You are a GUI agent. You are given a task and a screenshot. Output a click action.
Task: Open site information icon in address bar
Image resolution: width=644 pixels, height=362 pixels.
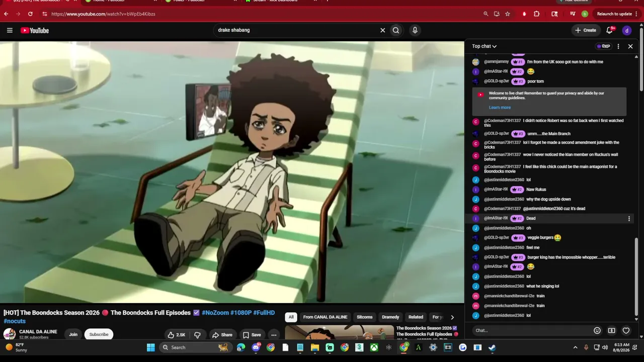45,14
